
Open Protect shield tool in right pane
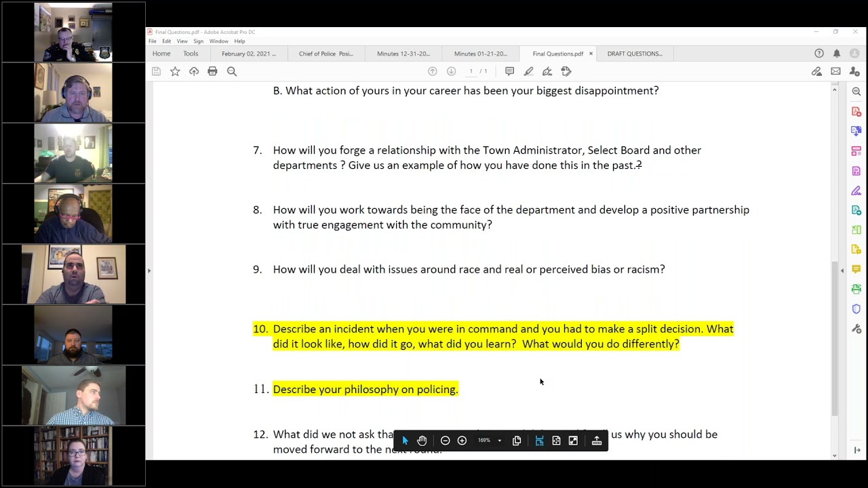pyautogui.click(x=856, y=309)
